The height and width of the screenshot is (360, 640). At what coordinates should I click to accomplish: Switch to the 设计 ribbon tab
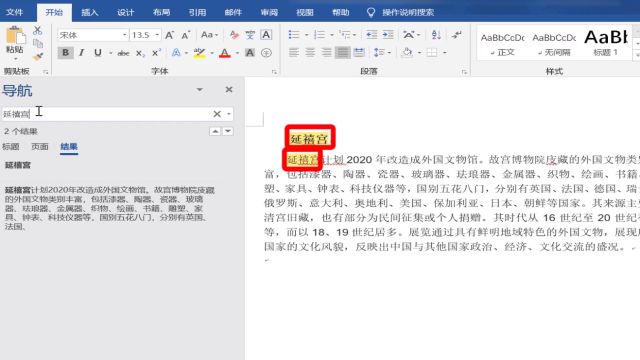(x=125, y=13)
